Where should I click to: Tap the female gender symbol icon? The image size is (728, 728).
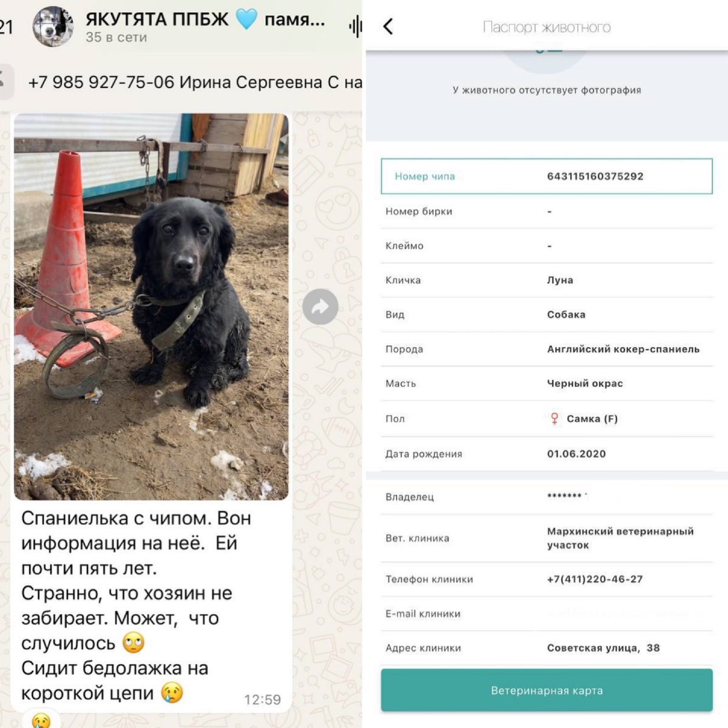(554, 419)
